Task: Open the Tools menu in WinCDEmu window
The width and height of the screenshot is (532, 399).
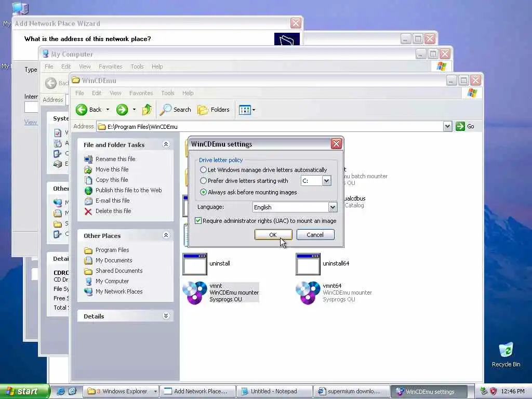Action: 168,93
